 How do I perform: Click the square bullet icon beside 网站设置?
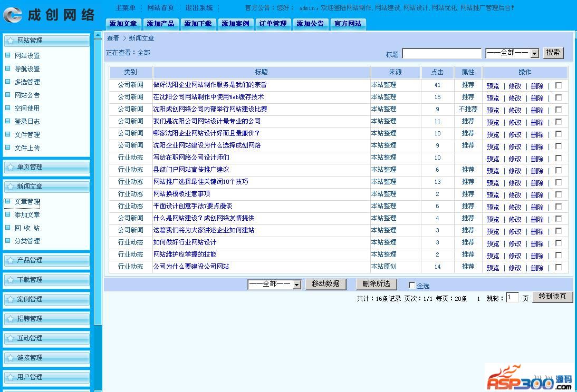click(8, 55)
